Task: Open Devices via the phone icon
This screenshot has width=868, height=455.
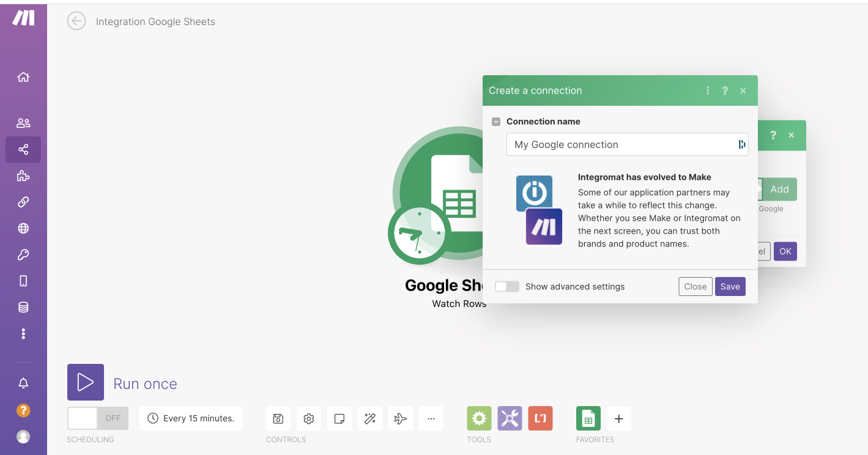Action: pyautogui.click(x=23, y=281)
